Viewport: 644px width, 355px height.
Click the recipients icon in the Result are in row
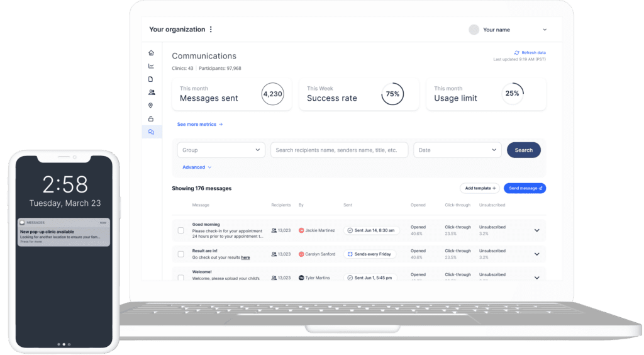pos(274,254)
